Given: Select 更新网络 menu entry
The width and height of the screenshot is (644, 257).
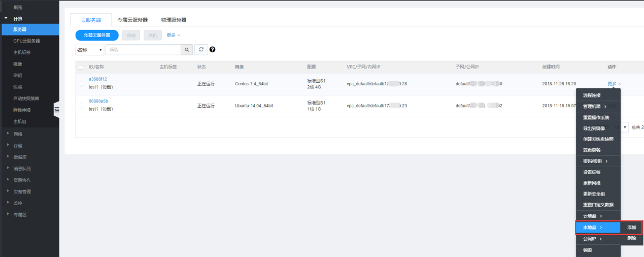Looking at the screenshot, I should pos(598,183).
